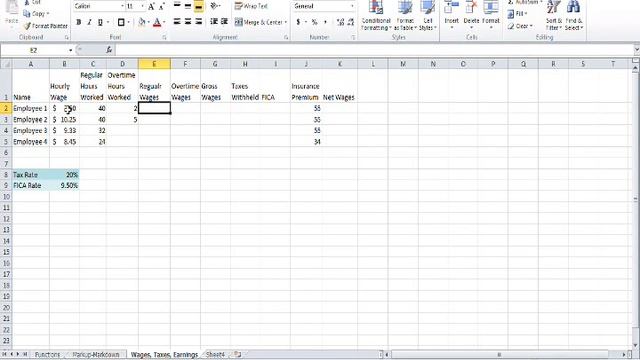The width and height of the screenshot is (640, 360).
Task: Toggle middle vertical align
Action: (x=188, y=7)
